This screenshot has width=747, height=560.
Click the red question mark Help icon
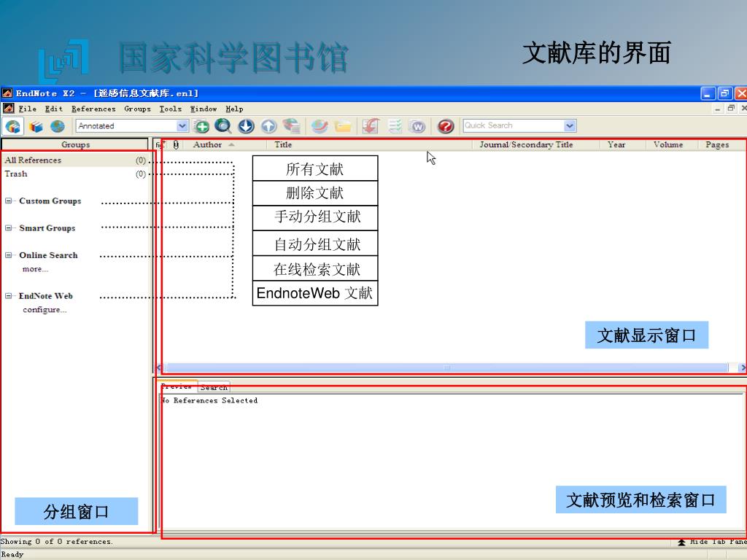click(x=446, y=126)
